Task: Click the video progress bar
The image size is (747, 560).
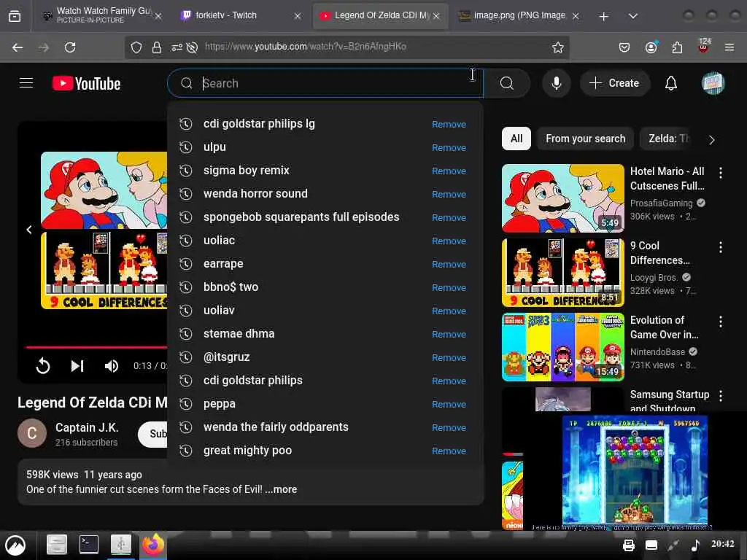Action: pos(97,347)
